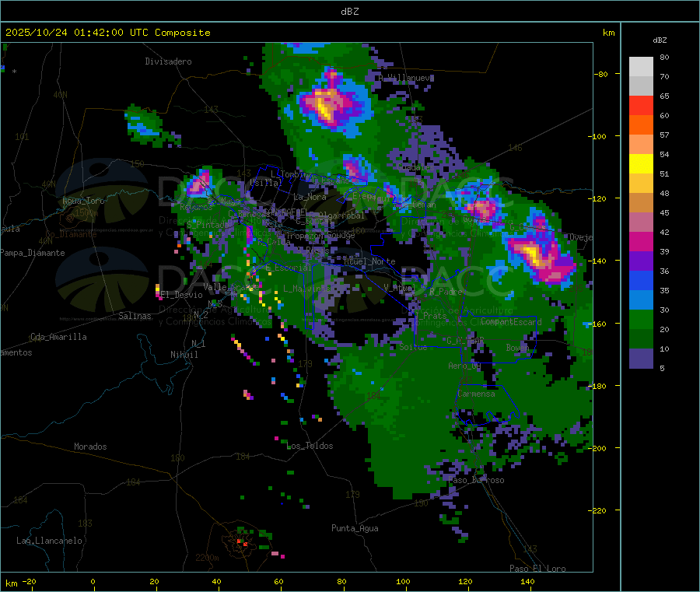Select the yellow 51-54 dBZ legend swatch
This screenshot has height=592, width=700.
point(641,164)
